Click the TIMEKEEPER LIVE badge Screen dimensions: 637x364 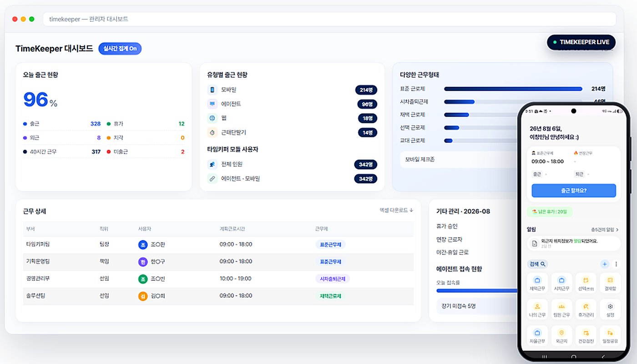[x=581, y=42]
